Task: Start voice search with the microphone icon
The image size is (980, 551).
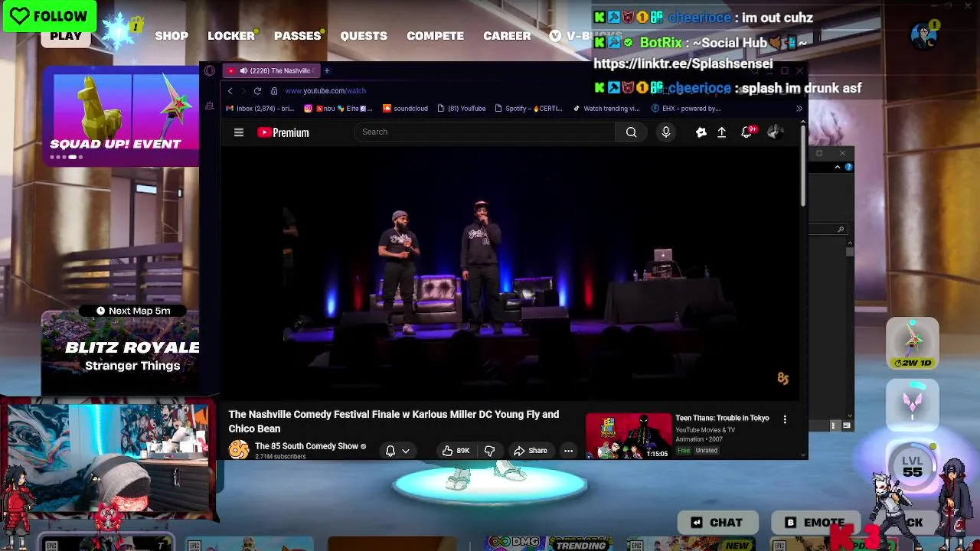Action: pos(666,132)
